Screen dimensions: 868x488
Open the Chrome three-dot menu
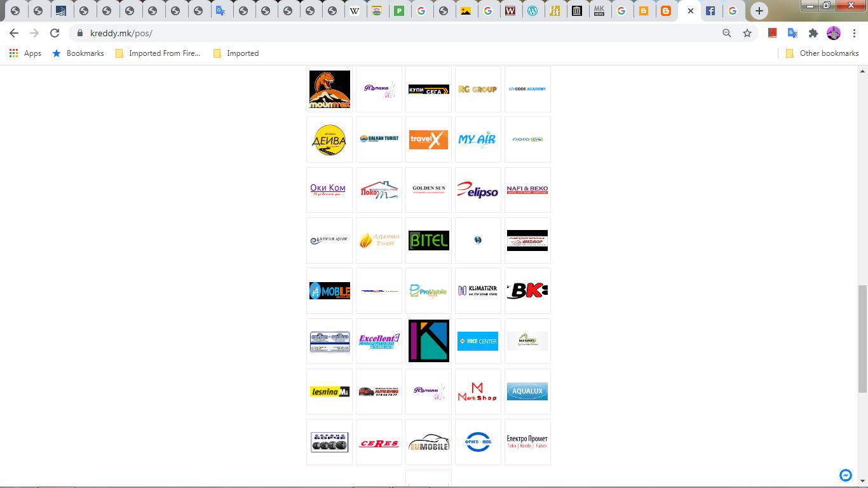pos(854,33)
